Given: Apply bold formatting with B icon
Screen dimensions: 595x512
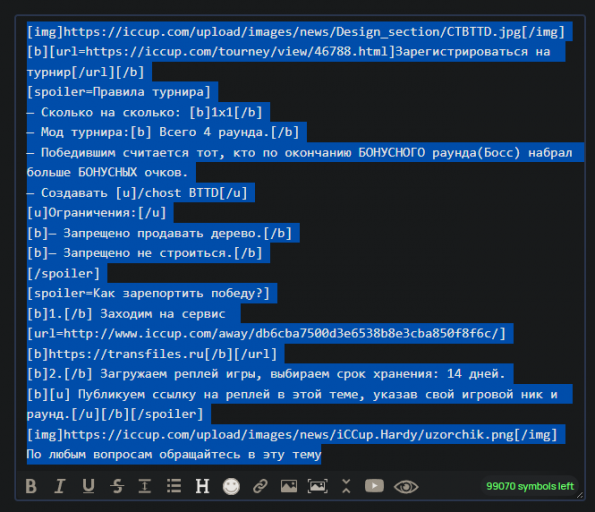Looking at the screenshot, I should (31, 486).
